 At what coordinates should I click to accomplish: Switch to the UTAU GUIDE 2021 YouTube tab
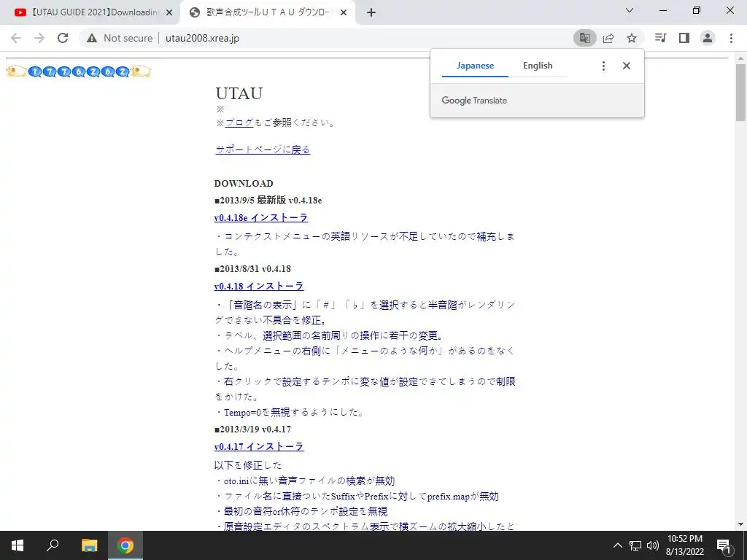(93, 13)
